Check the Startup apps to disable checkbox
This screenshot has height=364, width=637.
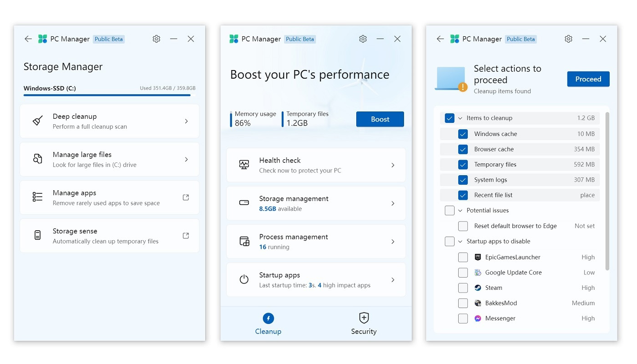pyautogui.click(x=450, y=241)
